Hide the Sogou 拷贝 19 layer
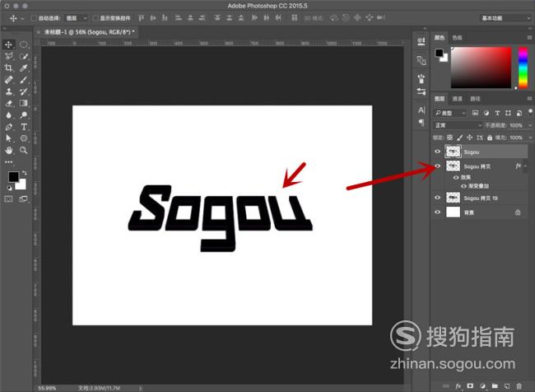The height and width of the screenshot is (392, 535). click(x=437, y=198)
